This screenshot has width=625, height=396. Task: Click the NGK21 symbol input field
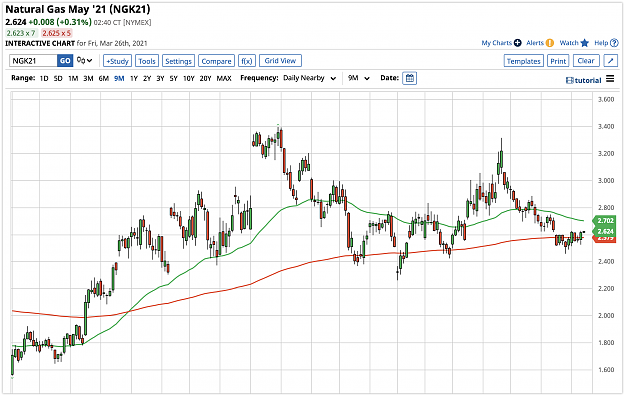click(x=33, y=61)
